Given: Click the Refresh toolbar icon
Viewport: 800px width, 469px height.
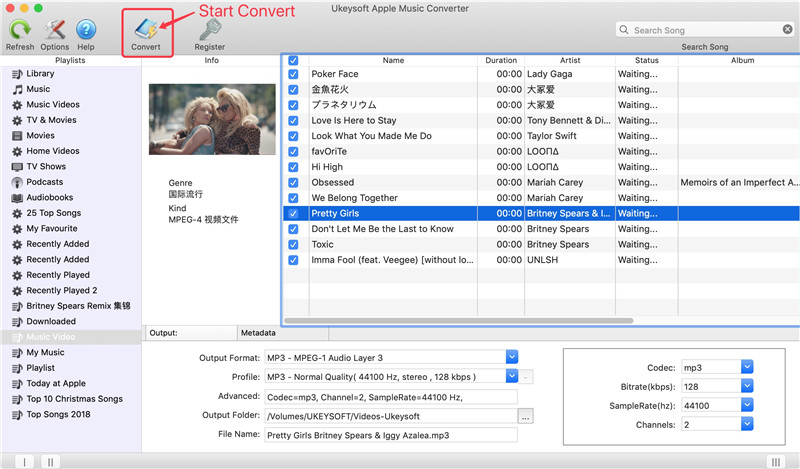Looking at the screenshot, I should (20, 30).
